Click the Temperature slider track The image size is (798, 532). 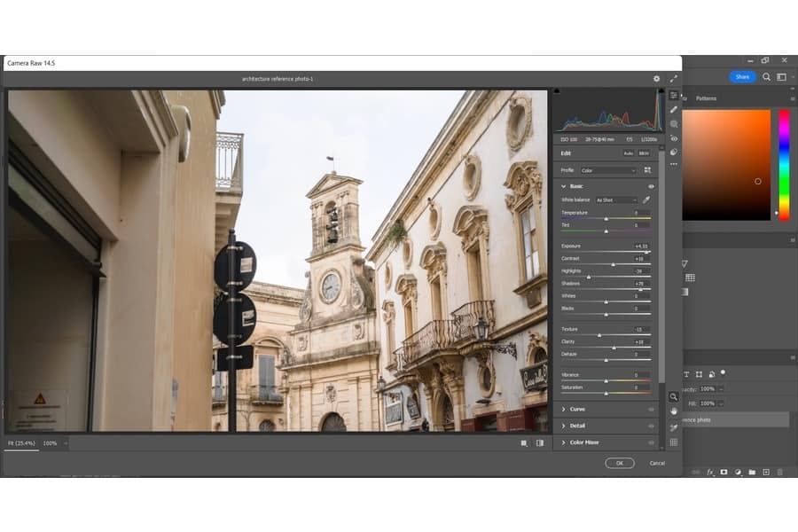[606, 218]
